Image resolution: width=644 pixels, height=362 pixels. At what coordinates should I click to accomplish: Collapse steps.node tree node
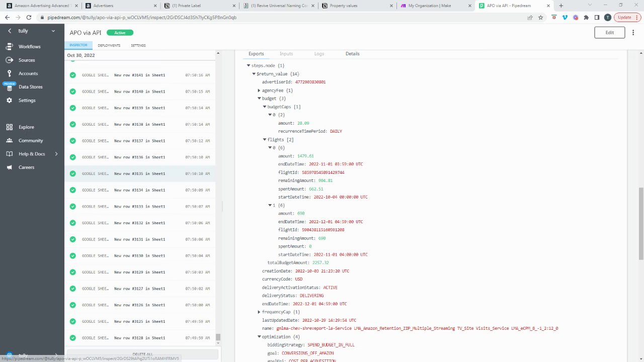(x=249, y=65)
